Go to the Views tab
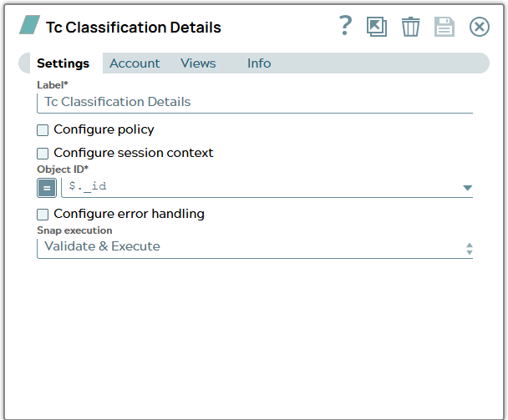This screenshot has height=420, width=508. 198,63
